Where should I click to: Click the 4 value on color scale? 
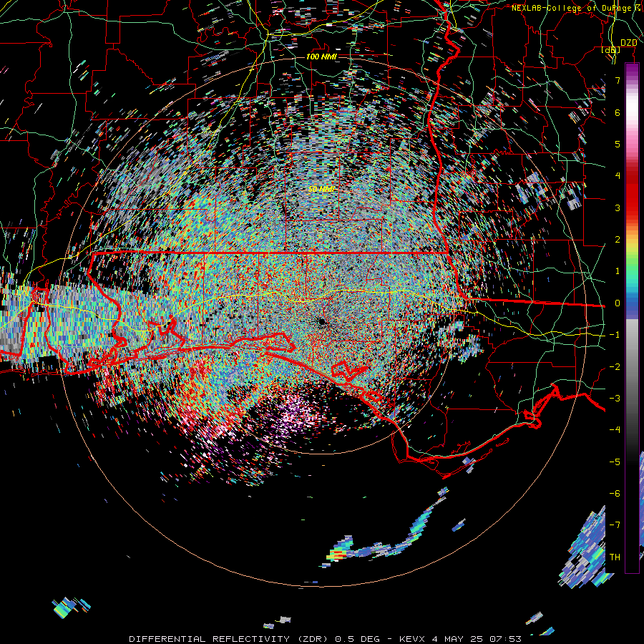(618, 176)
